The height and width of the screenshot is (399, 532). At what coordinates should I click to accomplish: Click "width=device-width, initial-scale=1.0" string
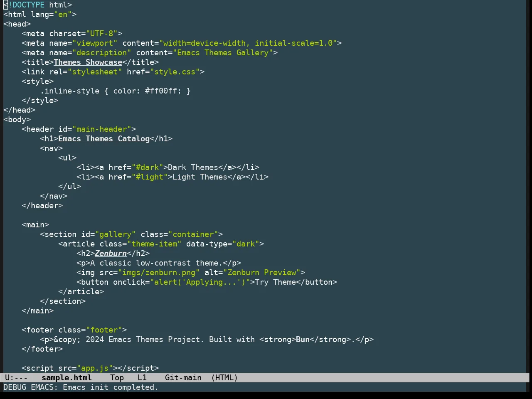(248, 43)
